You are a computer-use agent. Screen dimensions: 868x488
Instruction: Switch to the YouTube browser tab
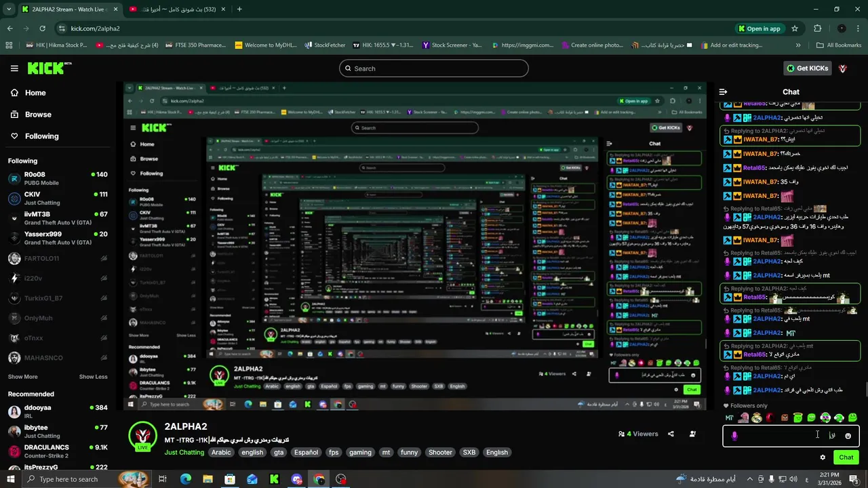177,9
